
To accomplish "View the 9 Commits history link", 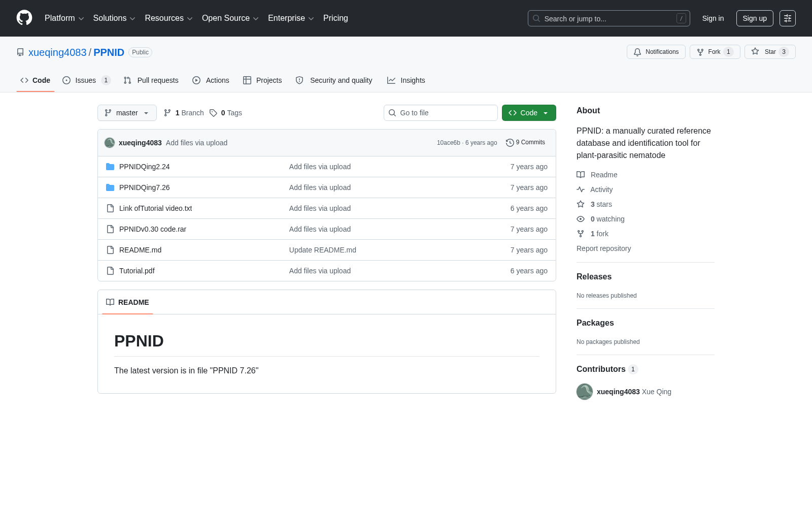I will 526,143.
